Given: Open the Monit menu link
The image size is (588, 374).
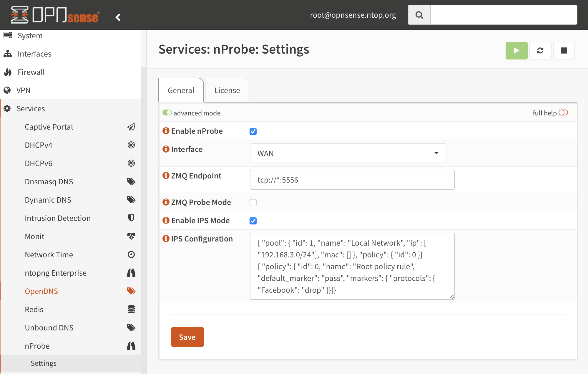Looking at the screenshot, I should [x=34, y=236].
